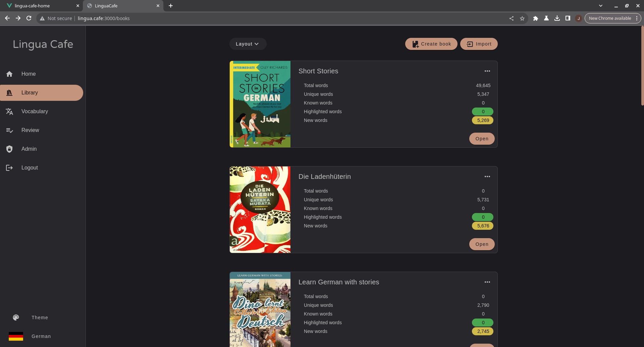The width and height of the screenshot is (644, 347).
Task: Click the Admin shield icon
Action: (9, 149)
